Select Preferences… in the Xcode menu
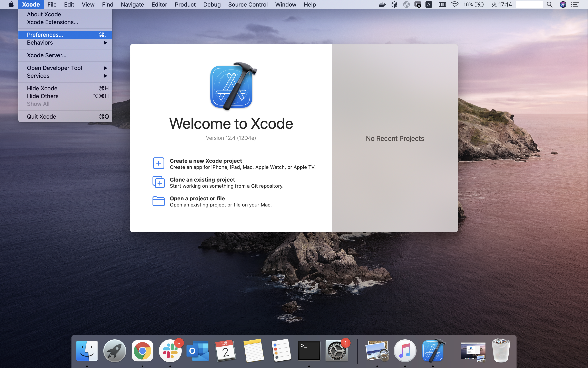The image size is (588, 368). pos(65,35)
